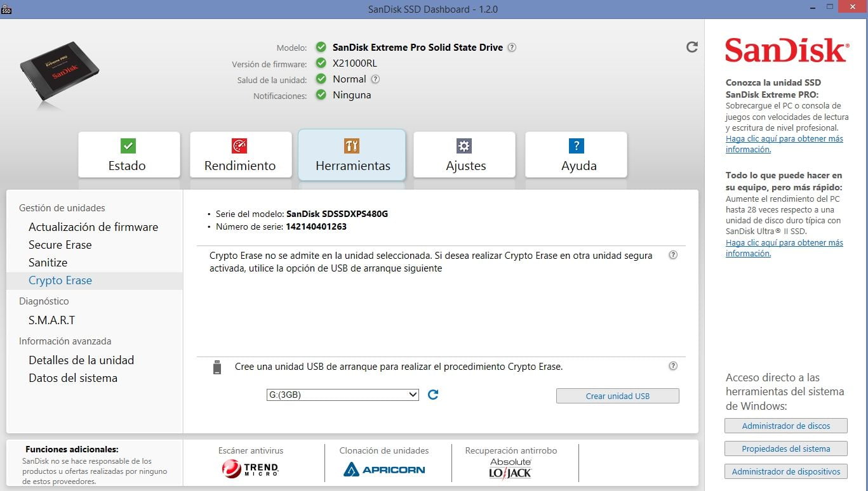Screen dimensions: 868x491
Task: Click Administrador de dispositivos button
Action: tap(786, 471)
